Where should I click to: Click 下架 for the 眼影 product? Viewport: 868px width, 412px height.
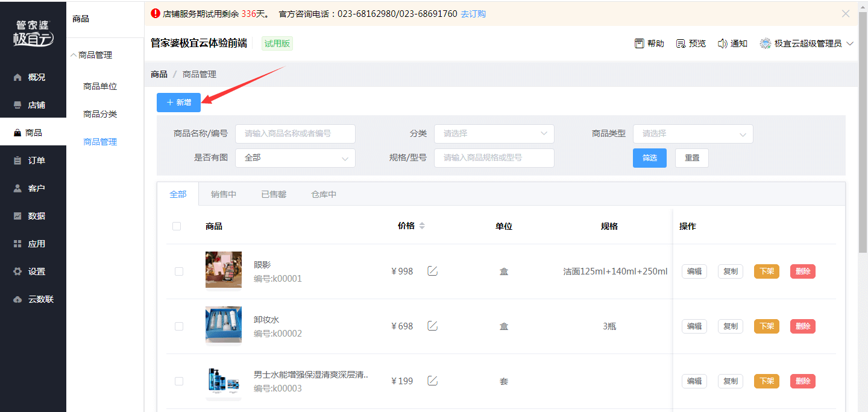pyautogui.click(x=767, y=271)
